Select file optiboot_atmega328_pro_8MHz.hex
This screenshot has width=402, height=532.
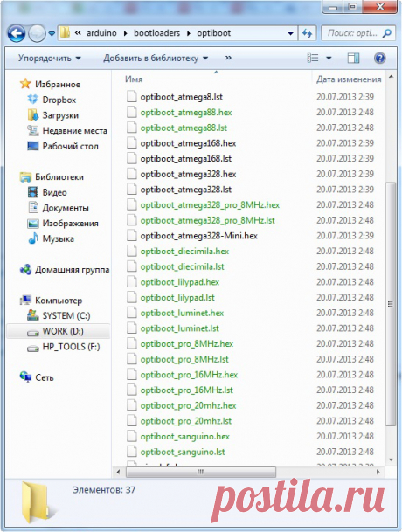point(210,205)
